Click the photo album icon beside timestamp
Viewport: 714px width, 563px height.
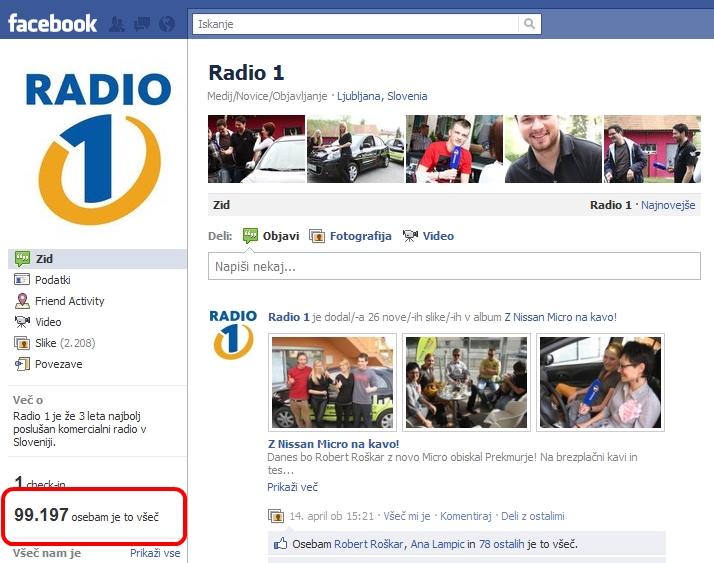(276, 516)
